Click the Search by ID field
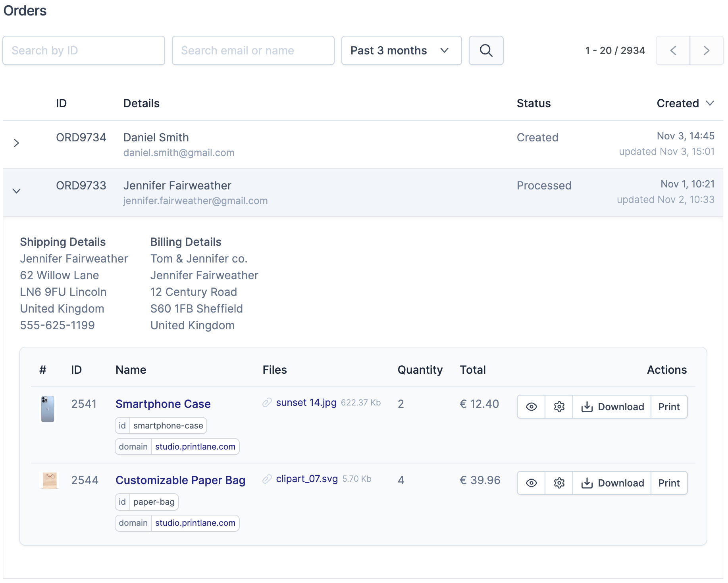Image resolution: width=728 pixels, height=583 pixels. point(84,50)
